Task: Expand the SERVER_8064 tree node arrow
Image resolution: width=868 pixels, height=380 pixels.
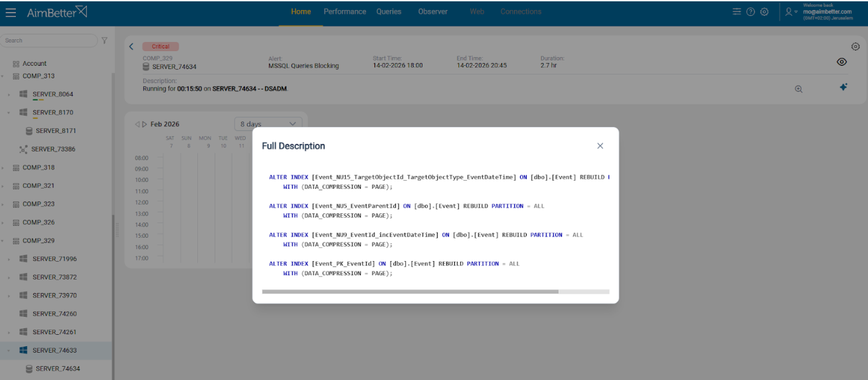Action: coord(9,94)
